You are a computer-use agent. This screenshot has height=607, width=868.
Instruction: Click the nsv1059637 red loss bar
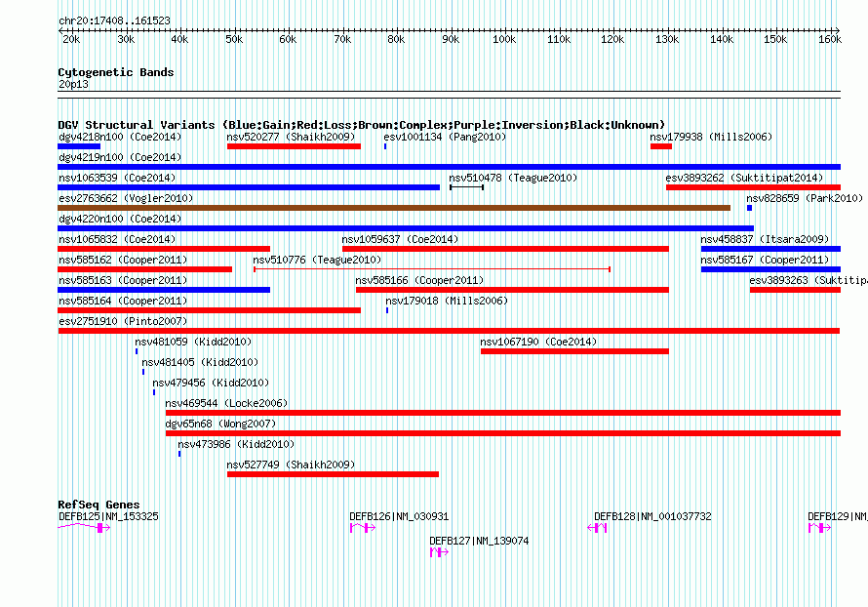click(505, 249)
